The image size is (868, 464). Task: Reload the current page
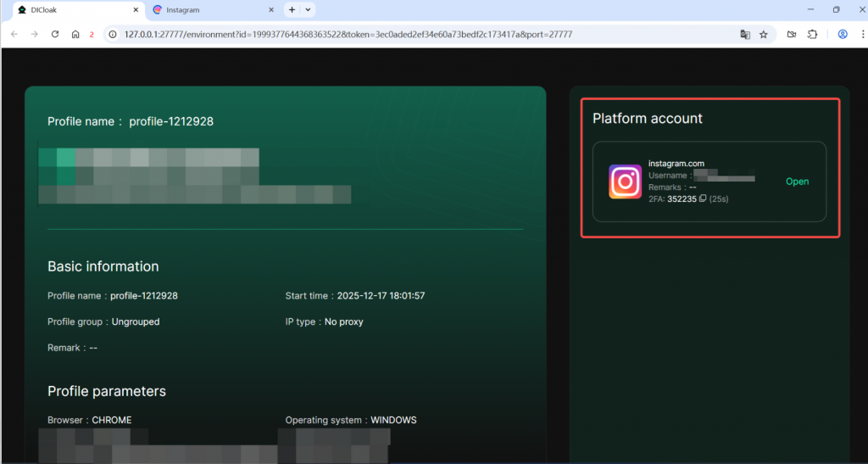(x=55, y=35)
